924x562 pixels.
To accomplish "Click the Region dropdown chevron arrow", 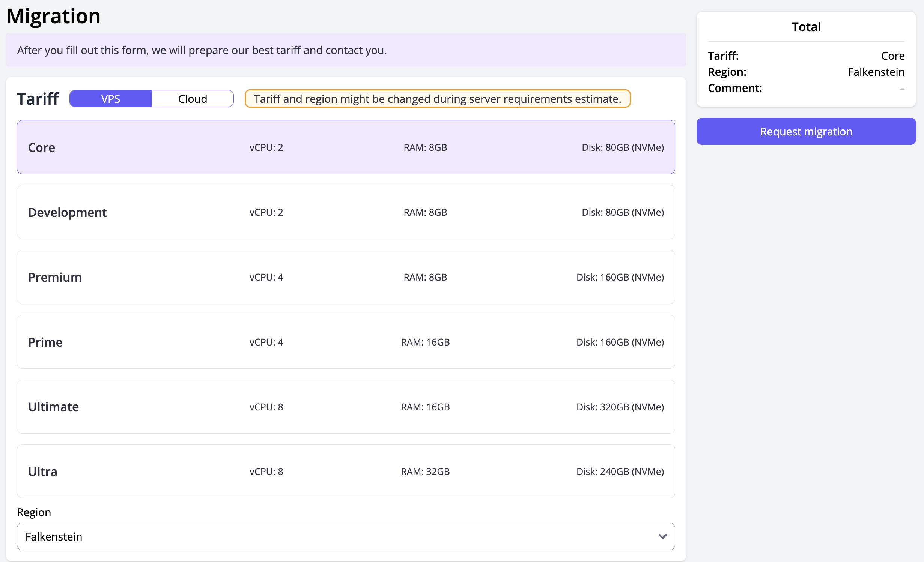I will [662, 536].
